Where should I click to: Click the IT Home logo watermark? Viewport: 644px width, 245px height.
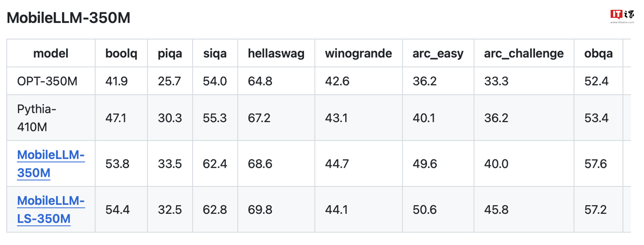(x=622, y=15)
